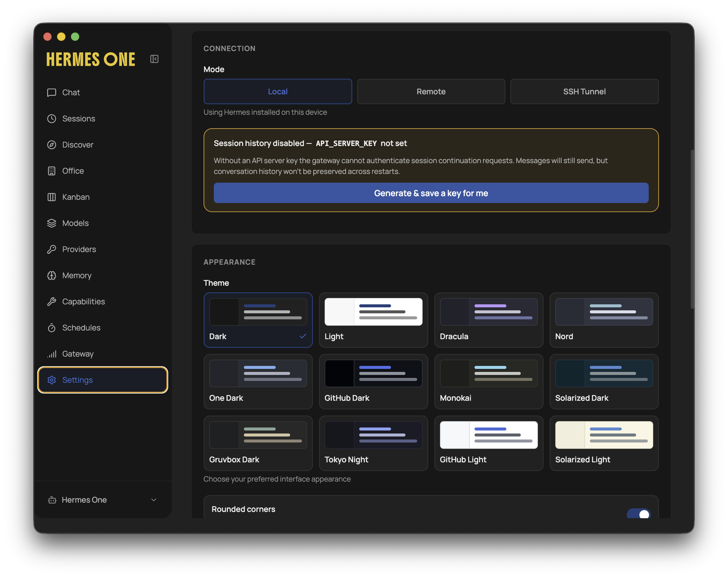This screenshot has width=728, height=578.
Task: Open the Gateway page
Action: click(x=103, y=354)
